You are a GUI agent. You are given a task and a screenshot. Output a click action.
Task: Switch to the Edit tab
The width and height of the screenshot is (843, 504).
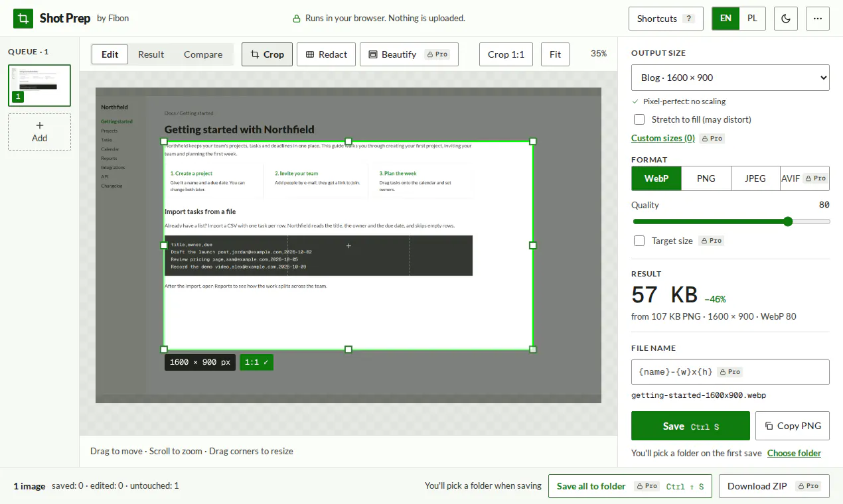coord(110,54)
